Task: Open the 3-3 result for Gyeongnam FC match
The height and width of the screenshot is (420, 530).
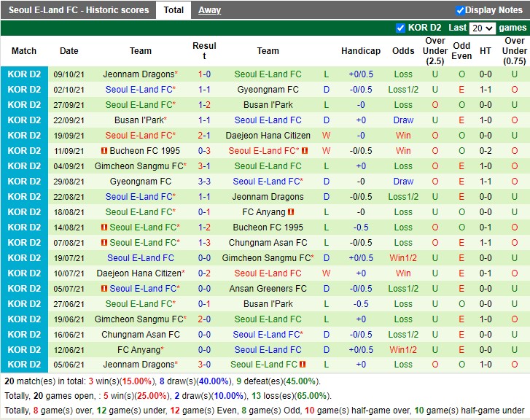Action: point(204,182)
